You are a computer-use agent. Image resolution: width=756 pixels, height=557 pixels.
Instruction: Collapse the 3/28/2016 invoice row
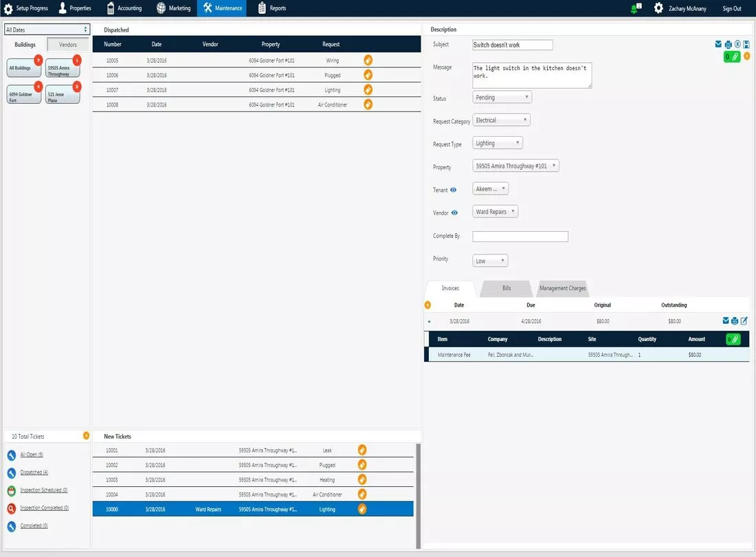coord(429,322)
